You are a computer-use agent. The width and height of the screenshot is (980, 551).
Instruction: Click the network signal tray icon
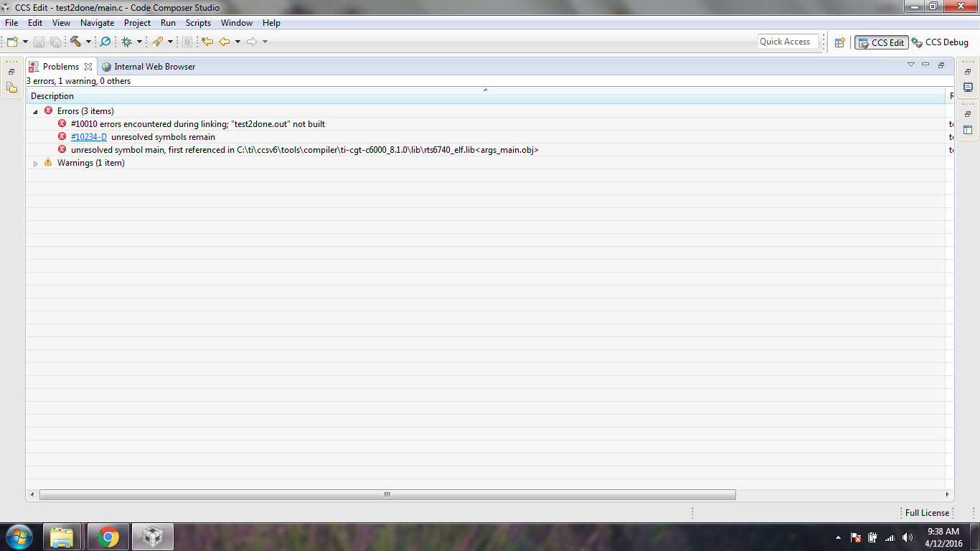pos(890,537)
